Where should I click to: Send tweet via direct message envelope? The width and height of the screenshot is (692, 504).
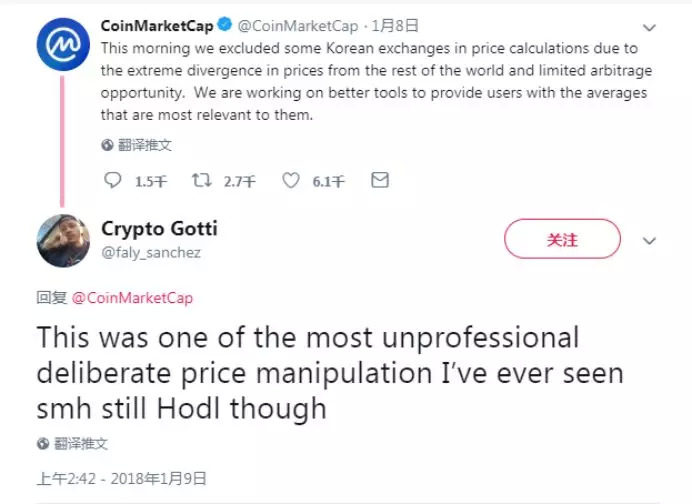coord(379,181)
